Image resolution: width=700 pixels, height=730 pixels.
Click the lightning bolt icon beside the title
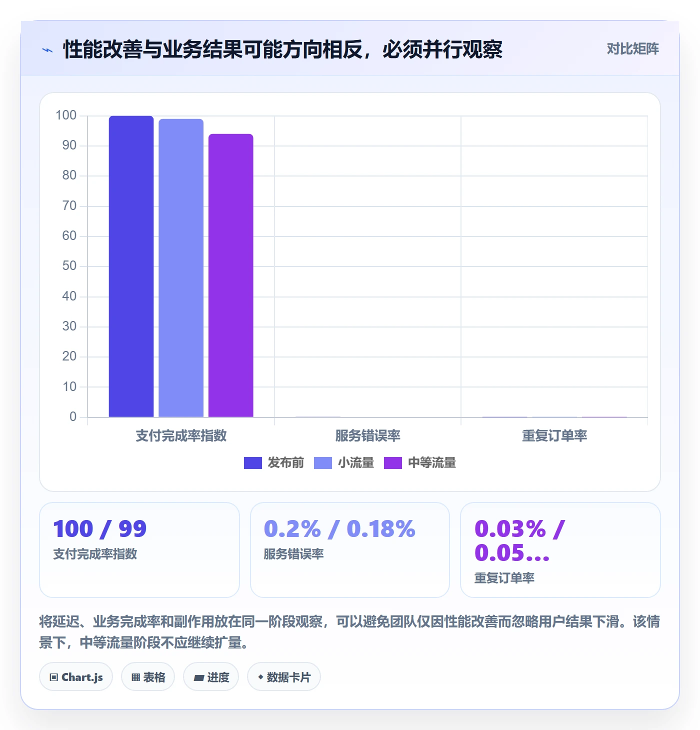click(x=47, y=50)
